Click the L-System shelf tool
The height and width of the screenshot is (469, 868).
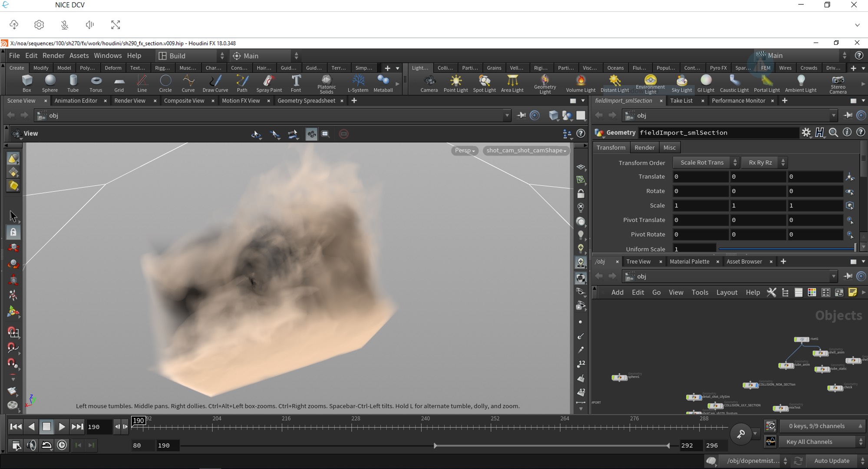(x=358, y=83)
